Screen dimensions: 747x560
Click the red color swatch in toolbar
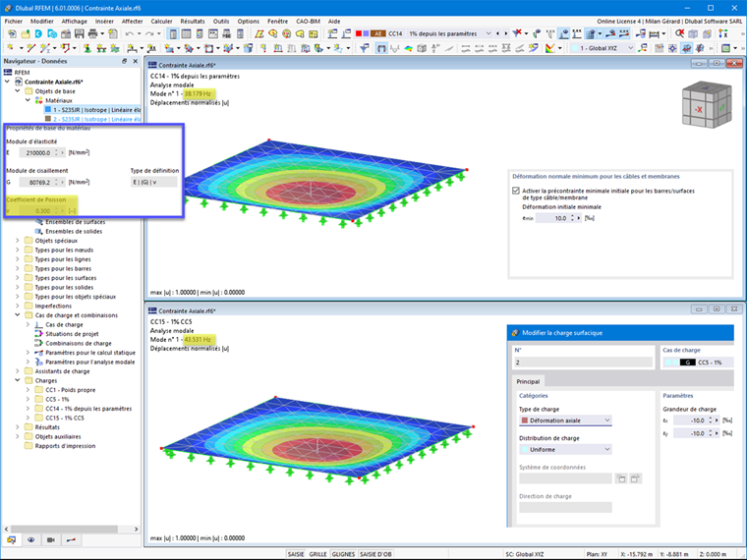pyautogui.click(x=359, y=33)
